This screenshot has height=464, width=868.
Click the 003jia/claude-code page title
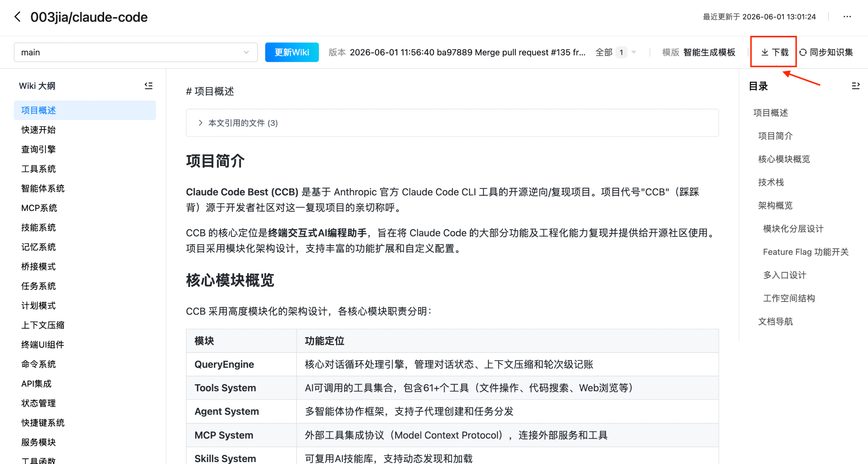[89, 17]
